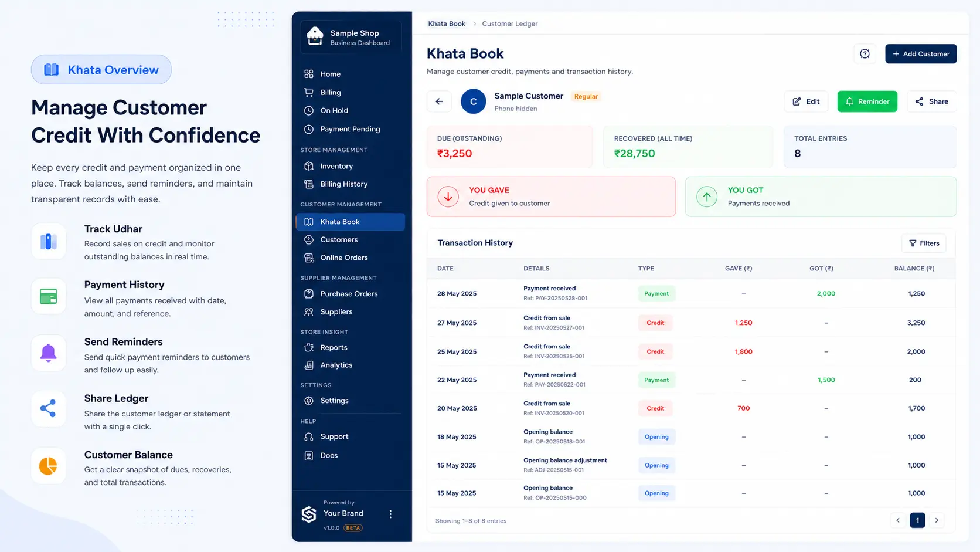This screenshot has height=552, width=980.
Task: Click the Suppliers people icon
Action: pos(309,312)
